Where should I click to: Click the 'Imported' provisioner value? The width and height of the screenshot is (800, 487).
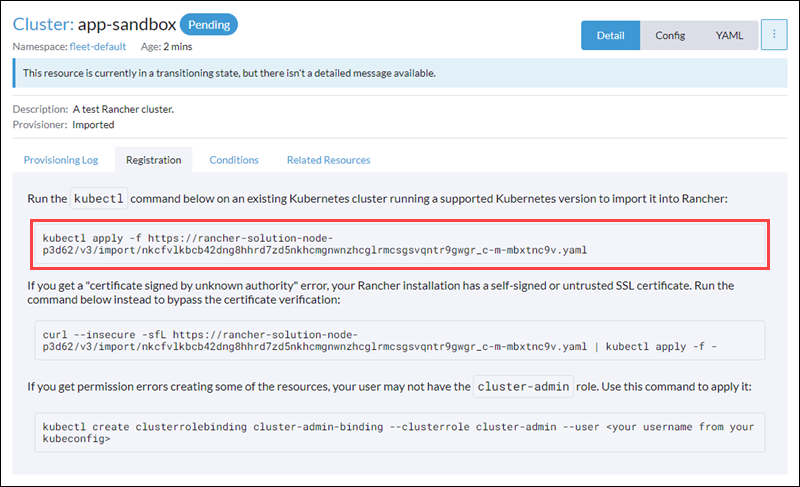click(93, 124)
